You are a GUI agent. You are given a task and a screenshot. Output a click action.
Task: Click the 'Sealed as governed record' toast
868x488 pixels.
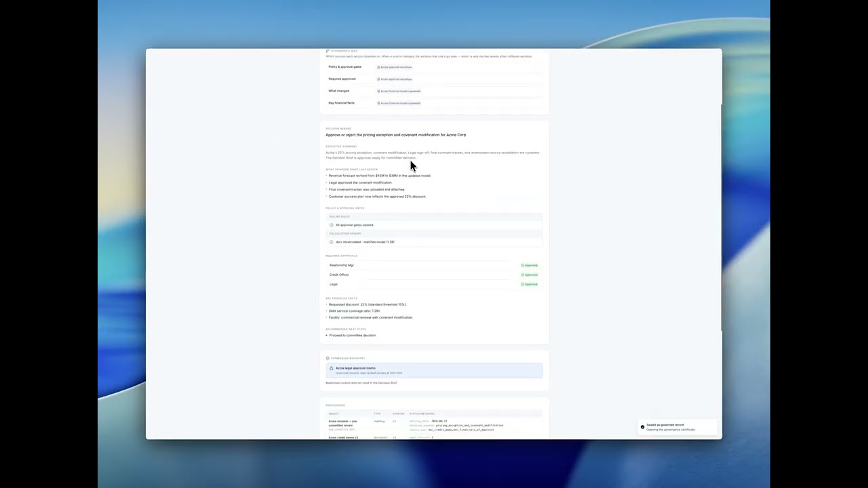pos(678,427)
